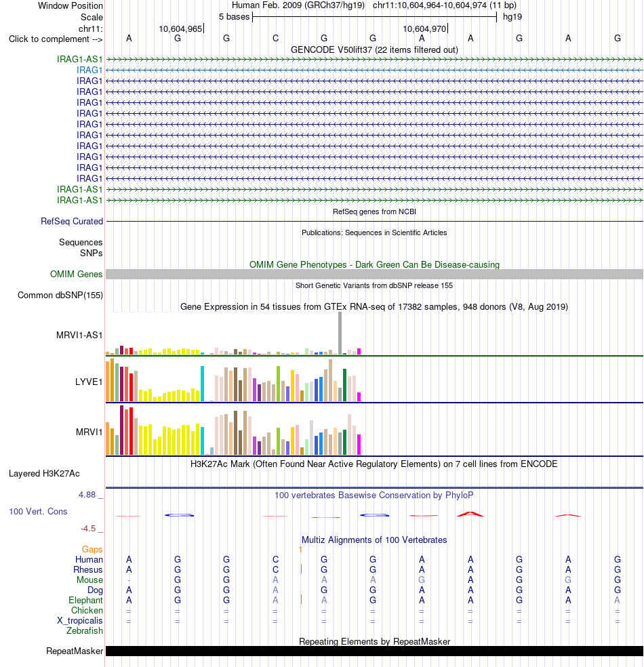644x667 pixels.
Task: Click the C base in the Human alignment row
Action: 276,559
